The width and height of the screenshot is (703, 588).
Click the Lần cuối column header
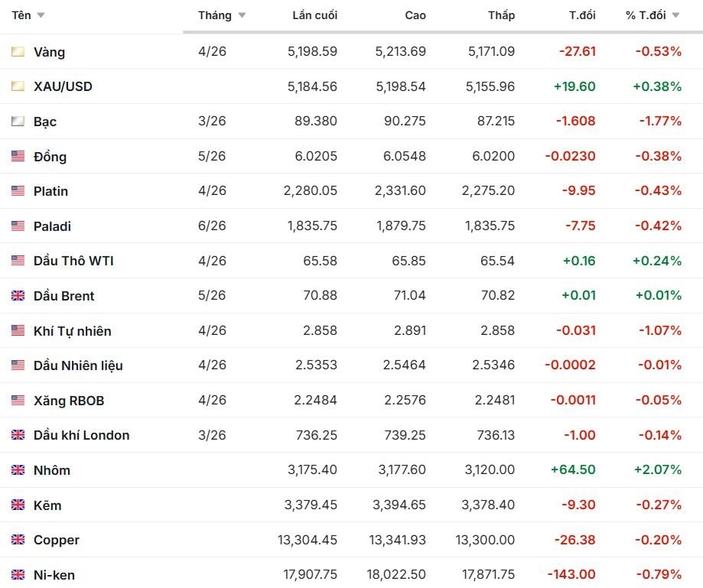click(x=314, y=15)
